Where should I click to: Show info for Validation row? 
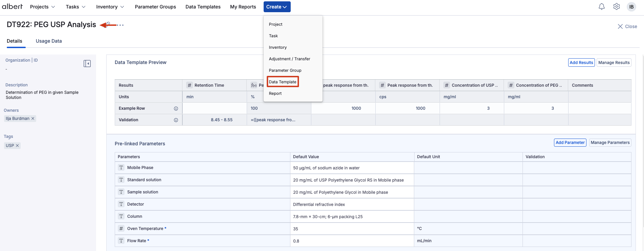pyautogui.click(x=176, y=120)
